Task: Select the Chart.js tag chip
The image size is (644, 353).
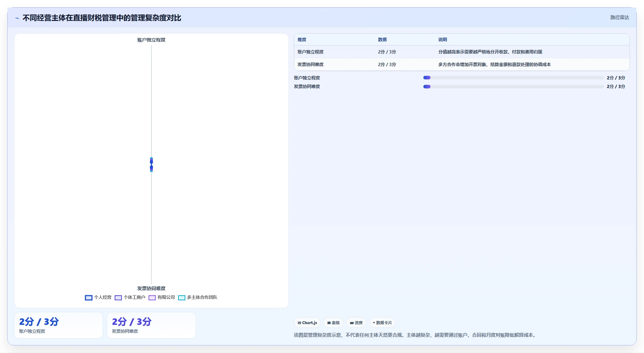Action: tap(307, 323)
